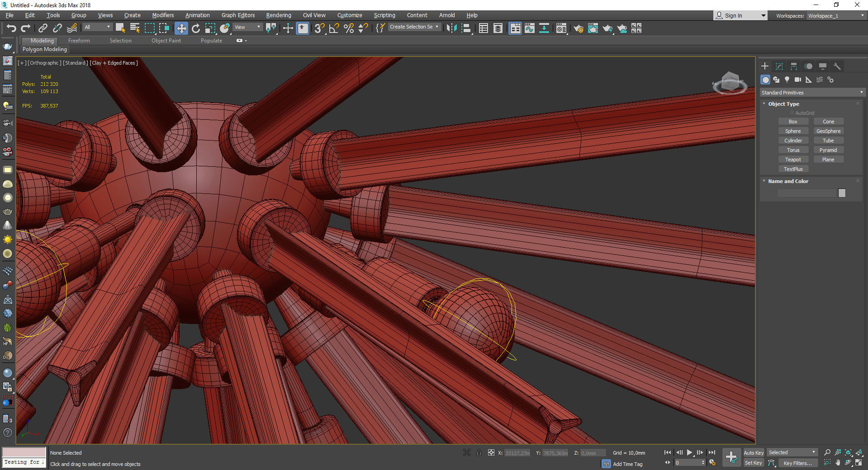The image size is (868, 470).
Task: Open the Rendering menu
Action: click(x=279, y=15)
